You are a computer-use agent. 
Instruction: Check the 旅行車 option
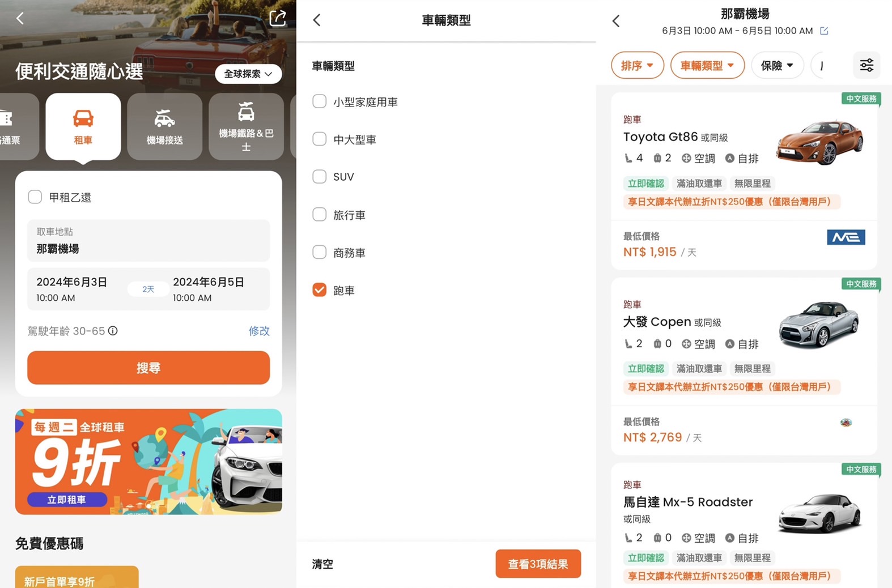click(x=320, y=214)
